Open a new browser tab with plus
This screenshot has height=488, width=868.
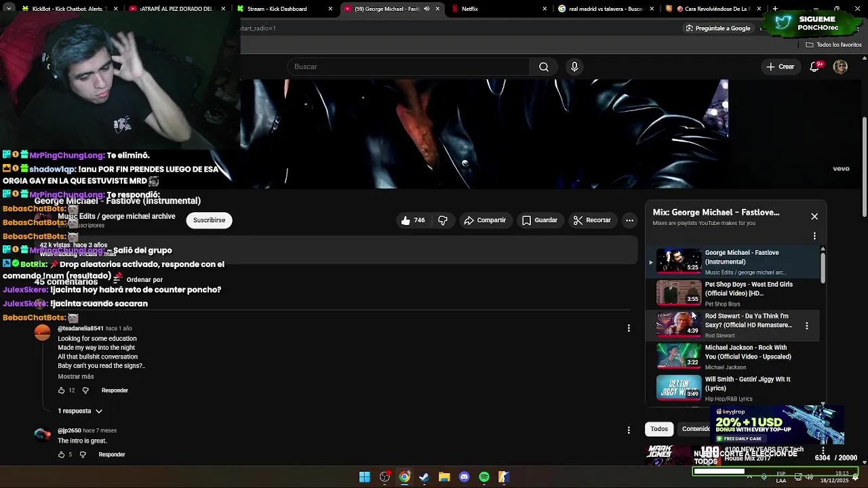click(775, 9)
